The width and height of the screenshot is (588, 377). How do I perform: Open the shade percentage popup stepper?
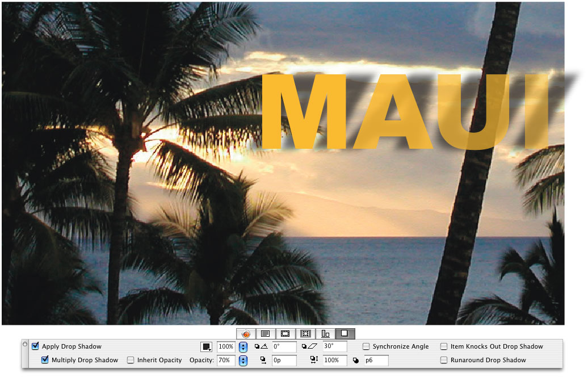[243, 346]
